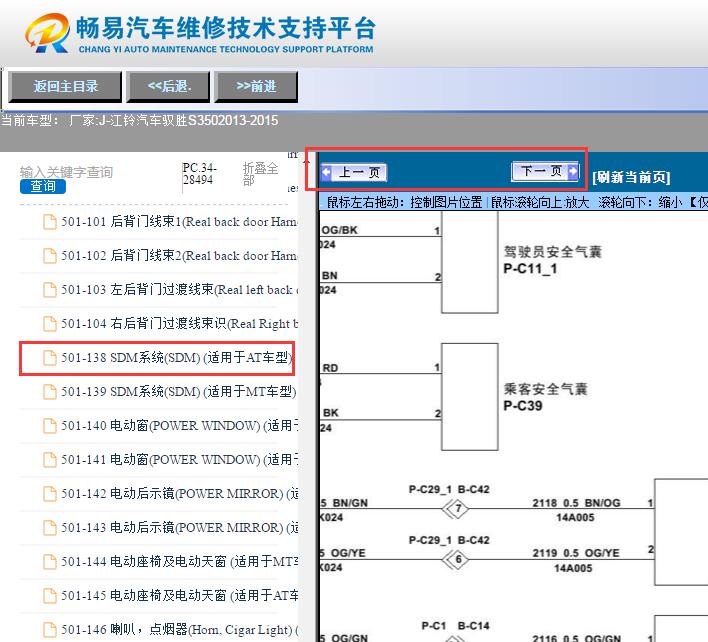This screenshot has height=642, width=708.
Task: Click document icon beside 501-145
Action: click(x=50, y=596)
